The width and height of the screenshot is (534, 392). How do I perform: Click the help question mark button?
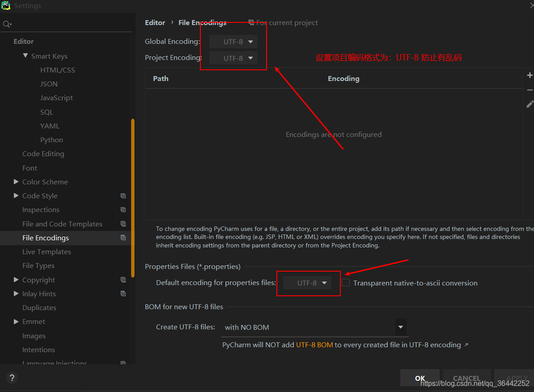coord(12,378)
